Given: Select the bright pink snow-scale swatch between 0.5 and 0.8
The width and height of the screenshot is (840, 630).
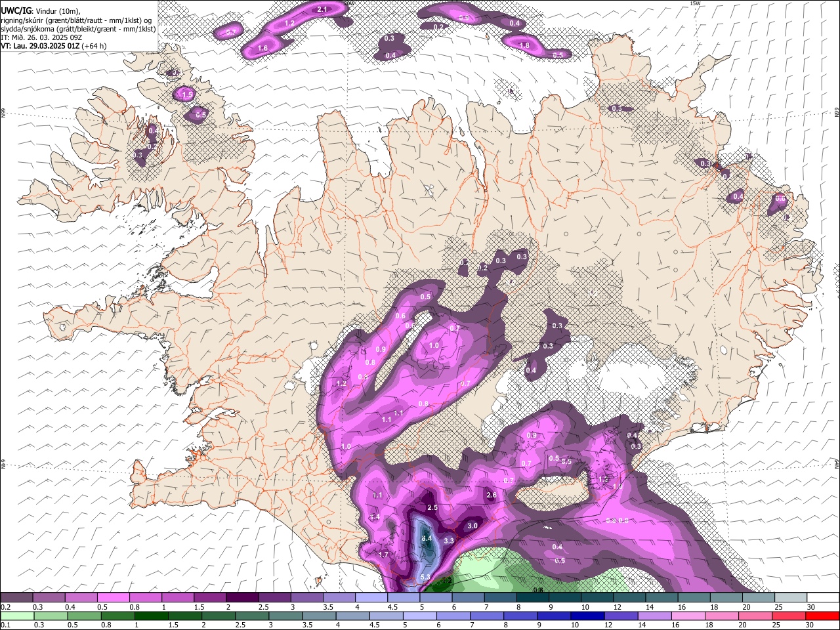Looking at the screenshot, I should (113, 598).
